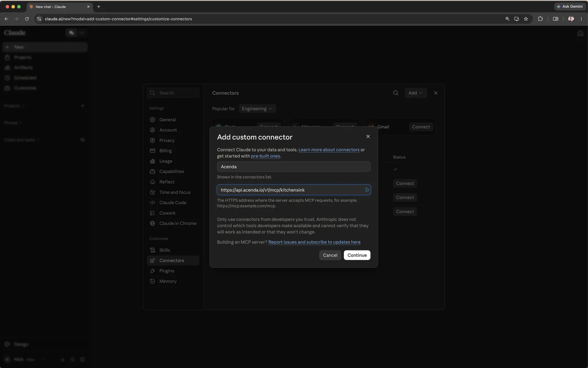Open the Memory section
Viewport: 588px width, 368px height.
[173, 281]
